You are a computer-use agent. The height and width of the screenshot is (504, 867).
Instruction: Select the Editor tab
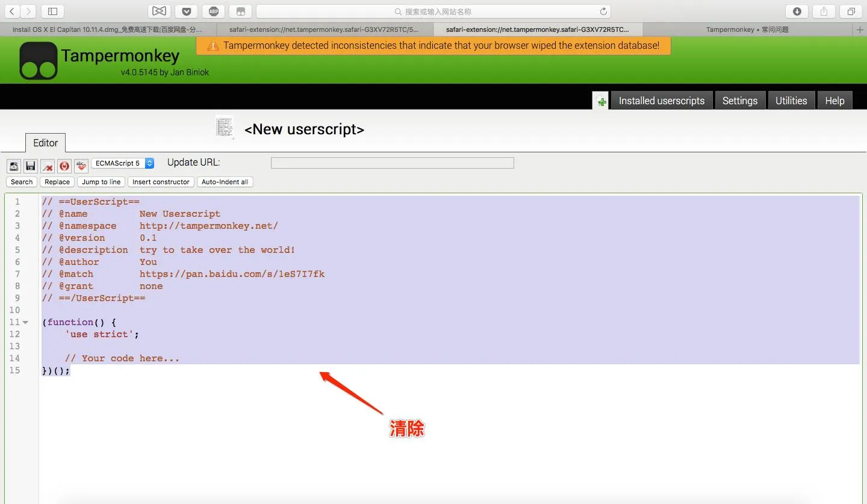click(46, 143)
